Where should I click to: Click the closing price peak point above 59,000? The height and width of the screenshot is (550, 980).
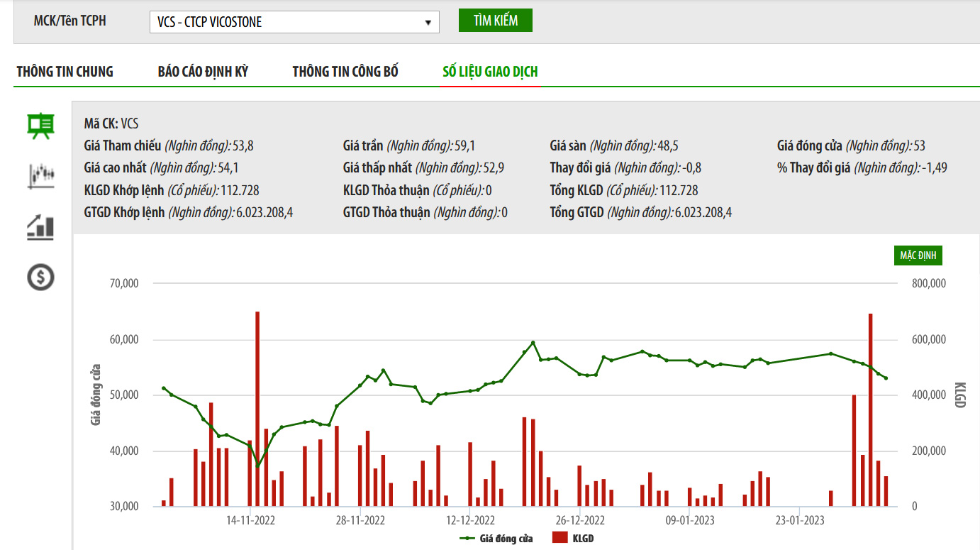tap(533, 343)
